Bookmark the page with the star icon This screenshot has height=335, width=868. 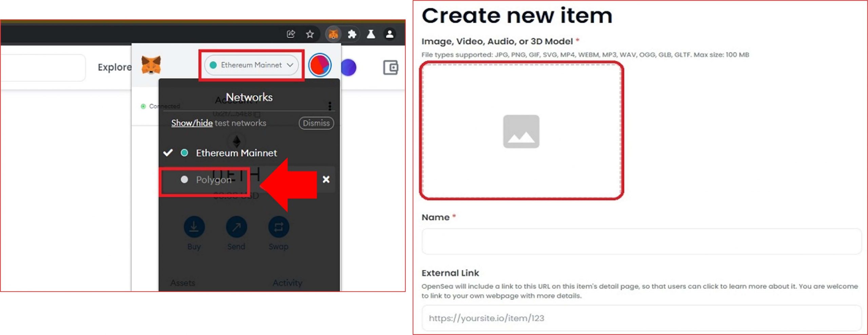coord(310,34)
